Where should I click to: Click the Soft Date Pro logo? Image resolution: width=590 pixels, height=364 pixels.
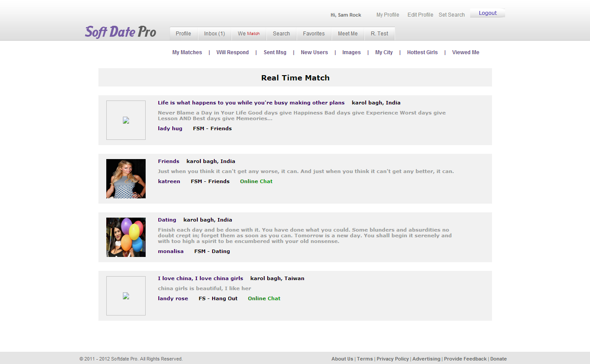click(x=121, y=31)
